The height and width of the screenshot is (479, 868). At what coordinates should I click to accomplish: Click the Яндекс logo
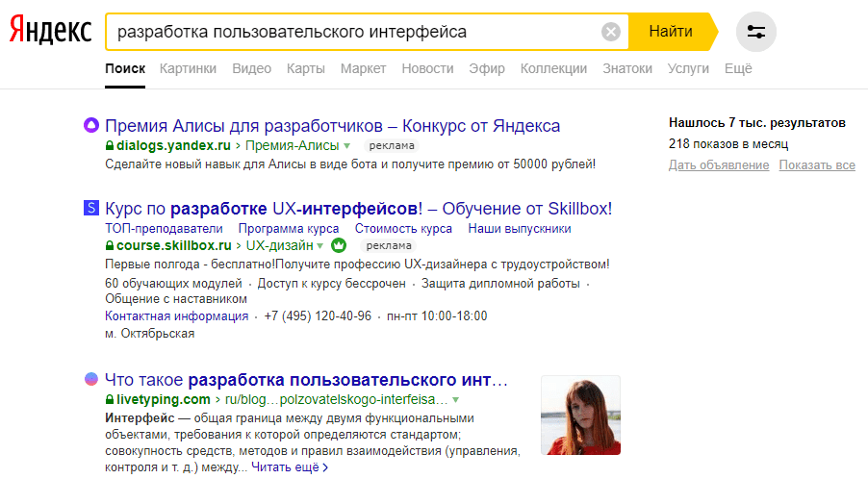point(50,31)
